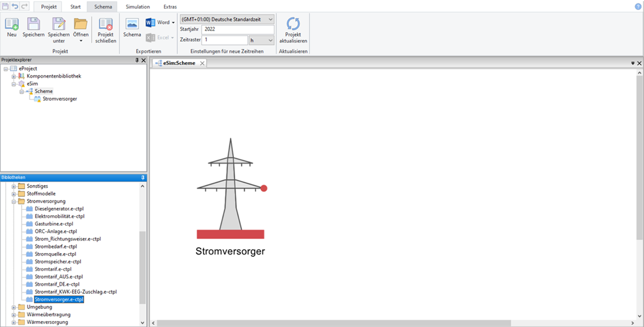Click Projekt aktualisieren refresh icon
Viewport: 644px width, 327px height.
[x=293, y=24]
